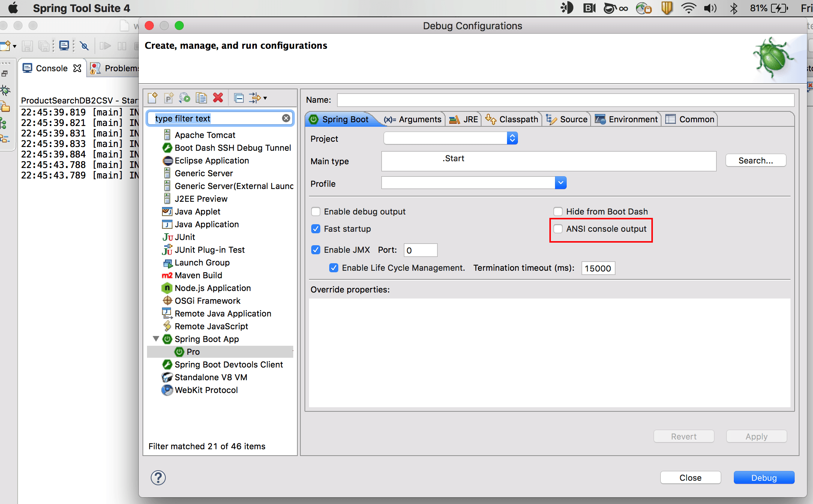Click the Termination timeout field
This screenshot has height=504, width=813.
[x=598, y=268]
